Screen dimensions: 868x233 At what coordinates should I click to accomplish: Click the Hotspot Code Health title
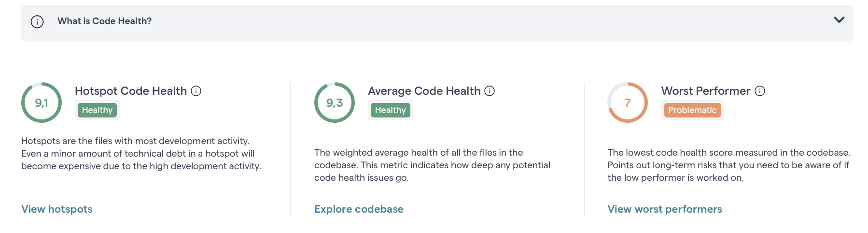click(131, 91)
